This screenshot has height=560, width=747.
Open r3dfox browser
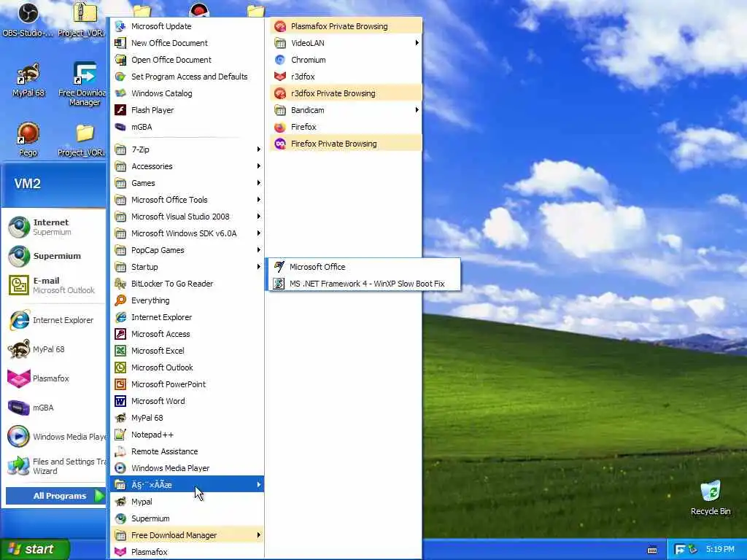point(346,77)
